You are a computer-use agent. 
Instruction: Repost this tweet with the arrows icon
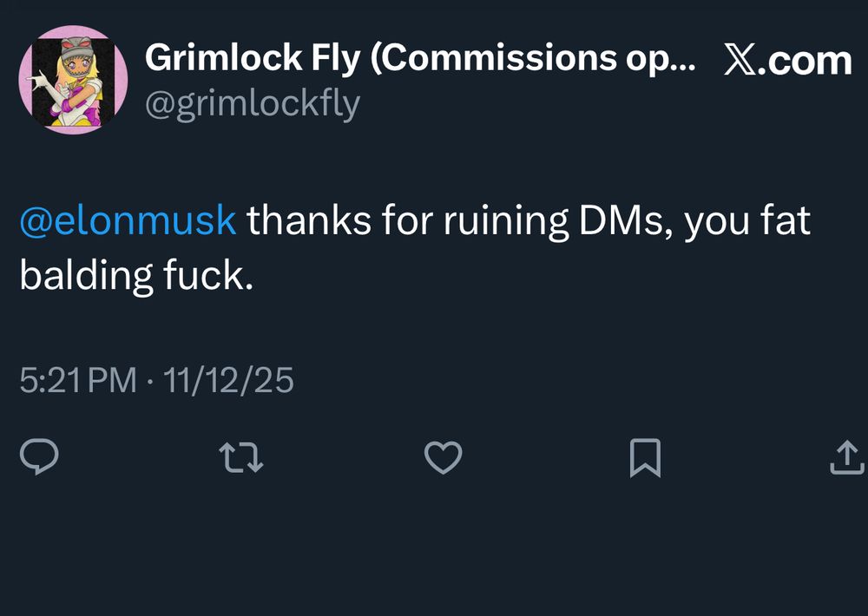pos(240,457)
